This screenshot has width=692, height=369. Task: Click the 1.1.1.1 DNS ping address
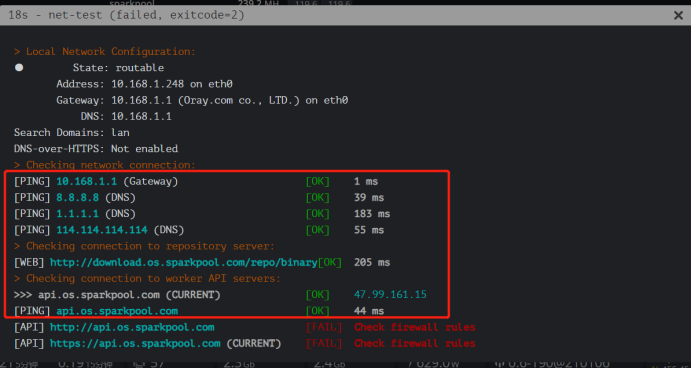click(x=78, y=214)
